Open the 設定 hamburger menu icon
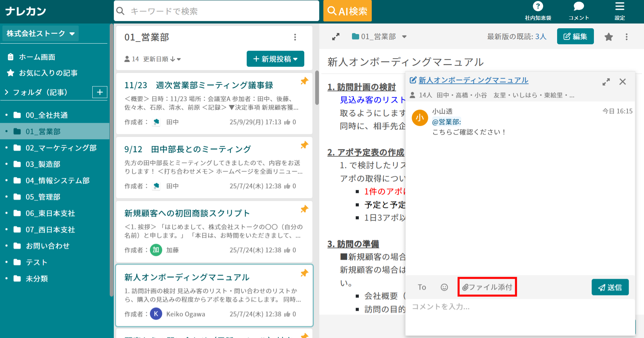 pyautogui.click(x=619, y=6)
